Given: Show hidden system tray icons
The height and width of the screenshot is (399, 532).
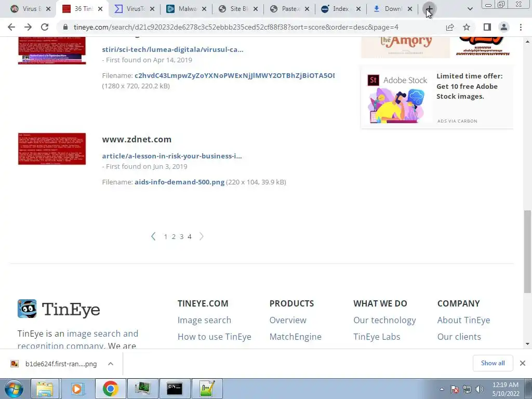Looking at the screenshot, I should coord(442,389).
